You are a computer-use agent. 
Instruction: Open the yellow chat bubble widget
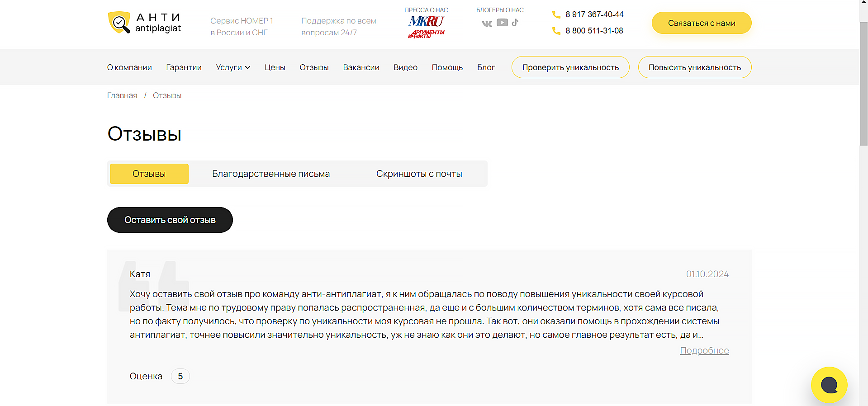coord(829,385)
